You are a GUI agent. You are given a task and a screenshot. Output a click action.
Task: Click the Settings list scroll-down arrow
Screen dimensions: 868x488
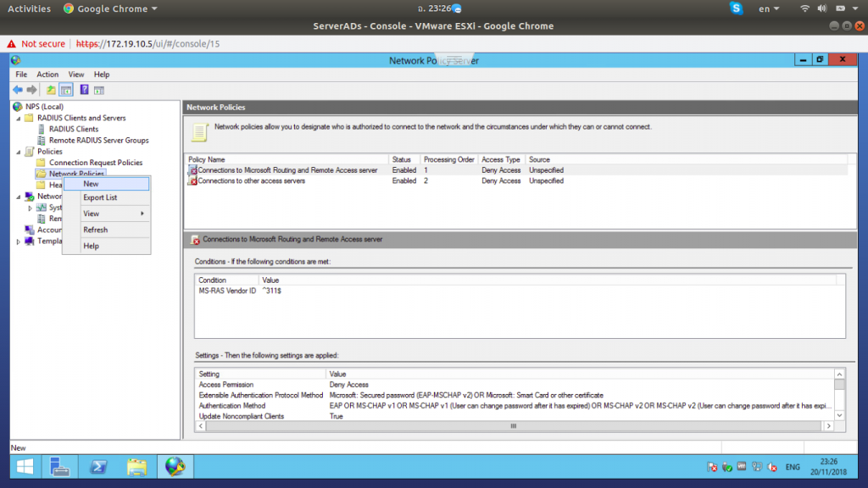tap(839, 415)
